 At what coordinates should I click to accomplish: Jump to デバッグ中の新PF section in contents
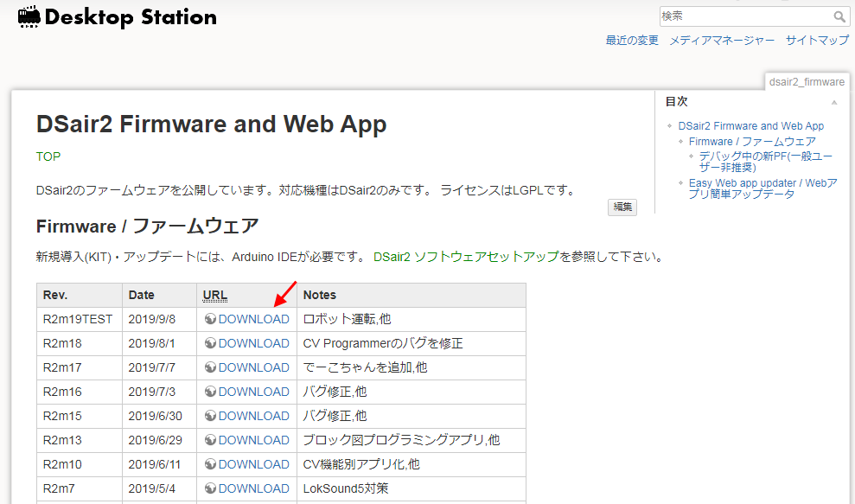pos(766,162)
